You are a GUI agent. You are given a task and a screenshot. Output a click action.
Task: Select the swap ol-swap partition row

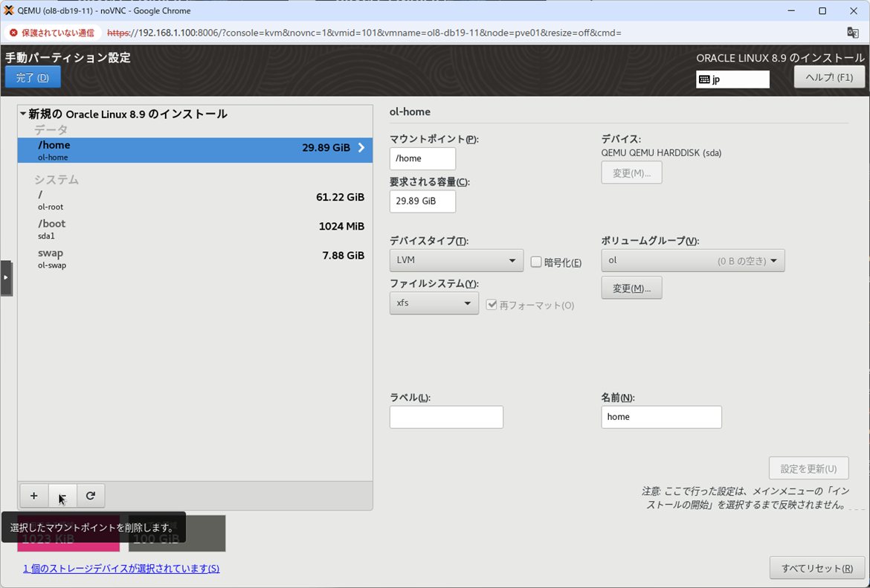pos(195,258)
